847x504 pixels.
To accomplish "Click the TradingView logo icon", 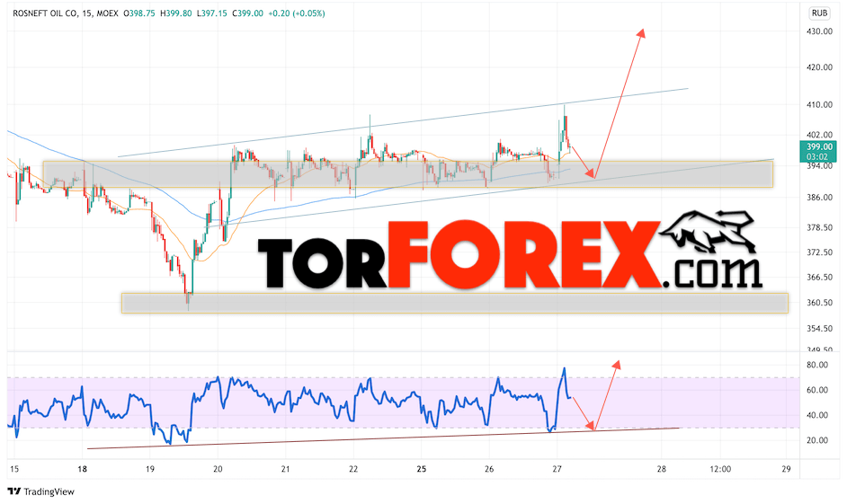I will (14, 491).
